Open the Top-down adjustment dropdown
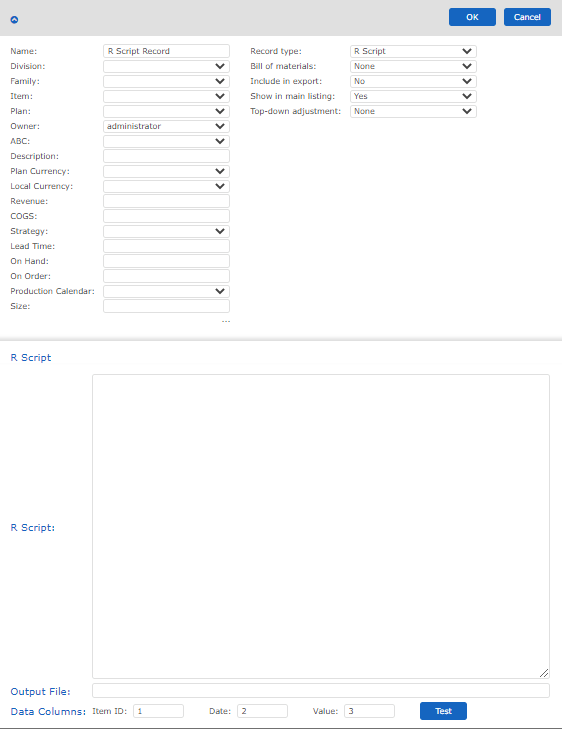The image size is (562, 729). [413, 111]
